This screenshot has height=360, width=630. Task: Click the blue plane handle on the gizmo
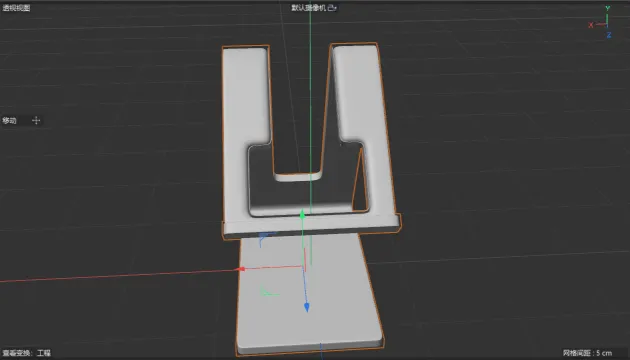(x=266, y=237)
